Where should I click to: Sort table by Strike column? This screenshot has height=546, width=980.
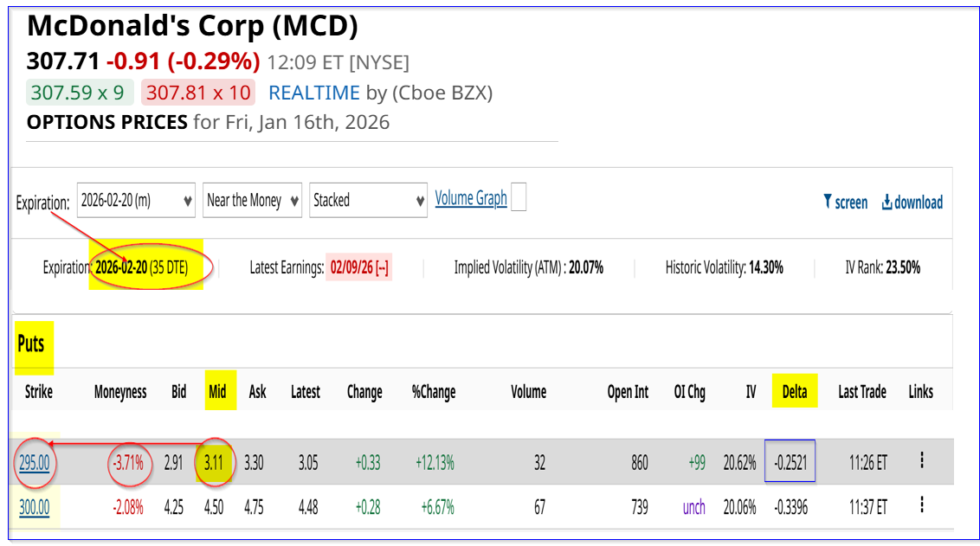coord(38,392)
